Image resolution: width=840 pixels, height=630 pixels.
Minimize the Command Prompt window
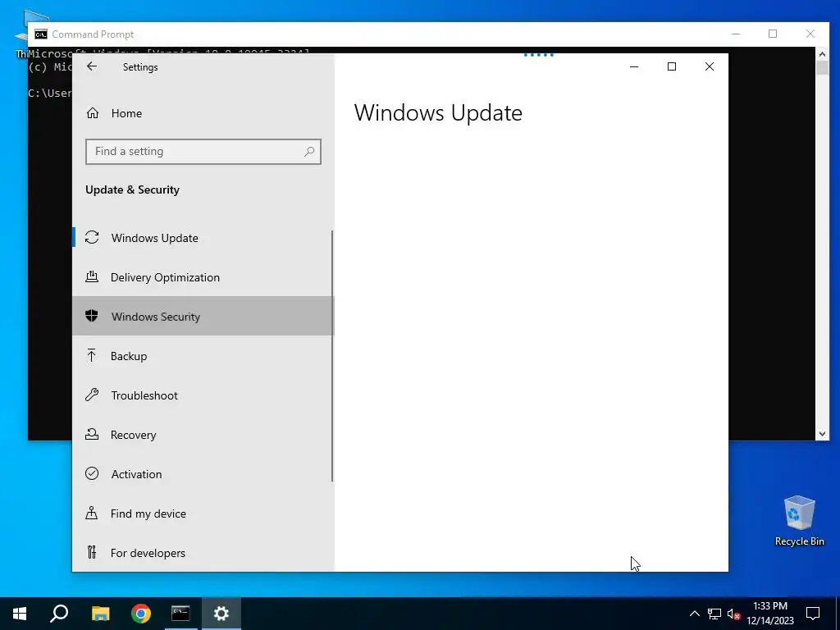coord(736,34)
